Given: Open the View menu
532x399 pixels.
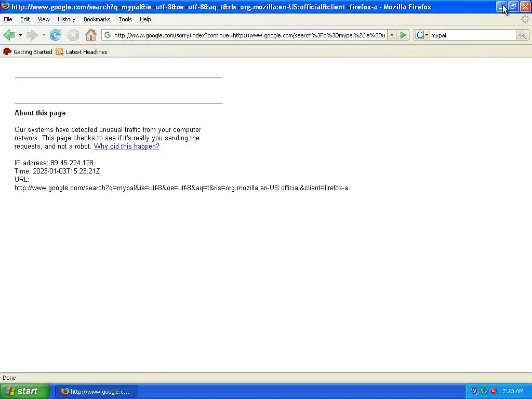Looking at the screenshot, I should point(44,19).
